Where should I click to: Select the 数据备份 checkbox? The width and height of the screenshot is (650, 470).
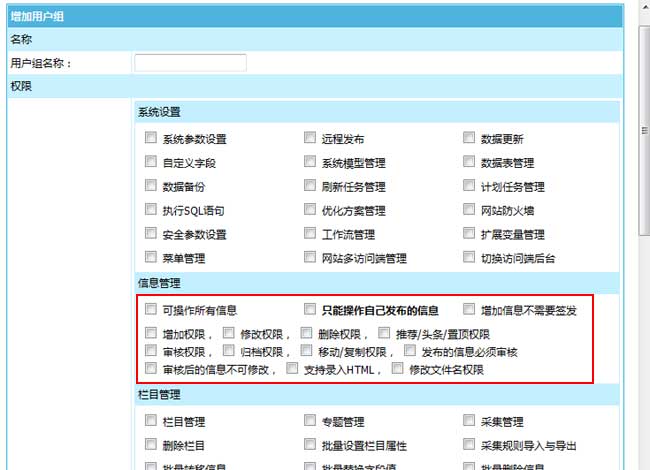151,186
